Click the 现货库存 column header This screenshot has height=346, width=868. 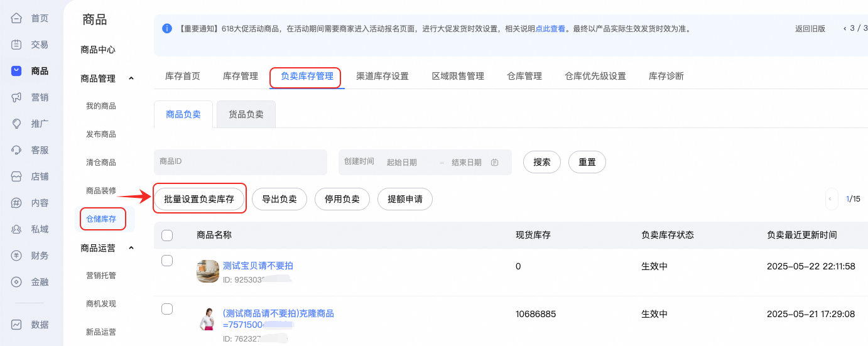(533, 235)
